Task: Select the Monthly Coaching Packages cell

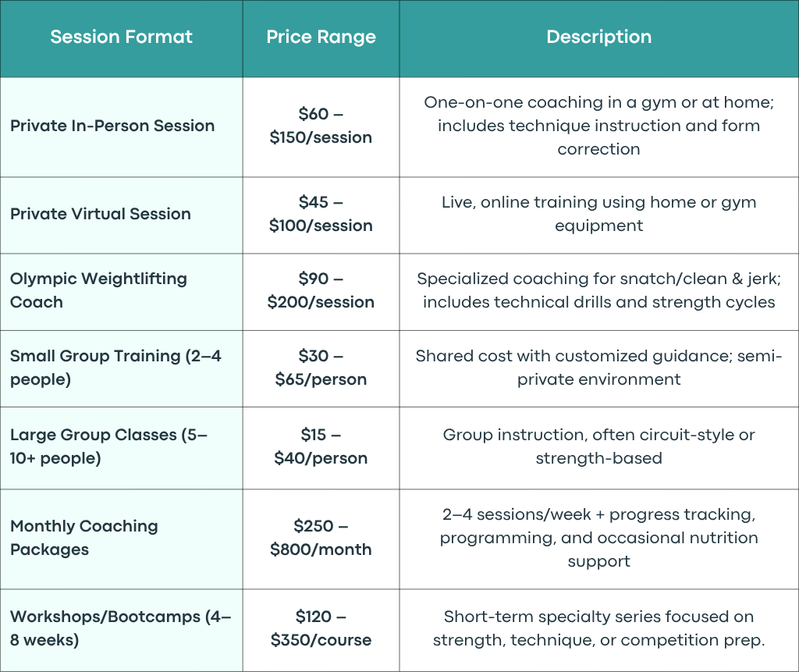Action: click(121, 539)
